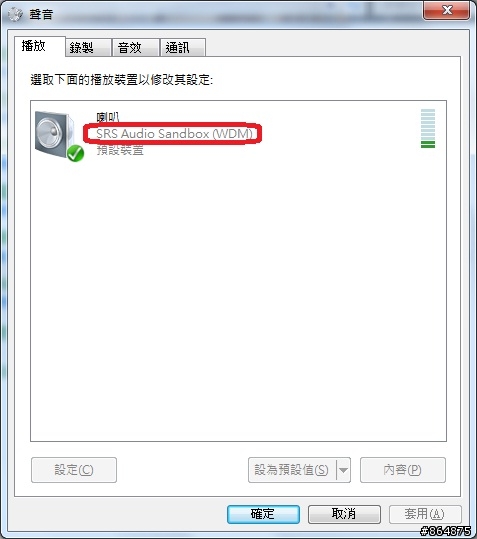The width and height of the screenshot is (477, 539).
Task: Expand the 設為預設值 dropdown arrow
Action: point(343,470)
